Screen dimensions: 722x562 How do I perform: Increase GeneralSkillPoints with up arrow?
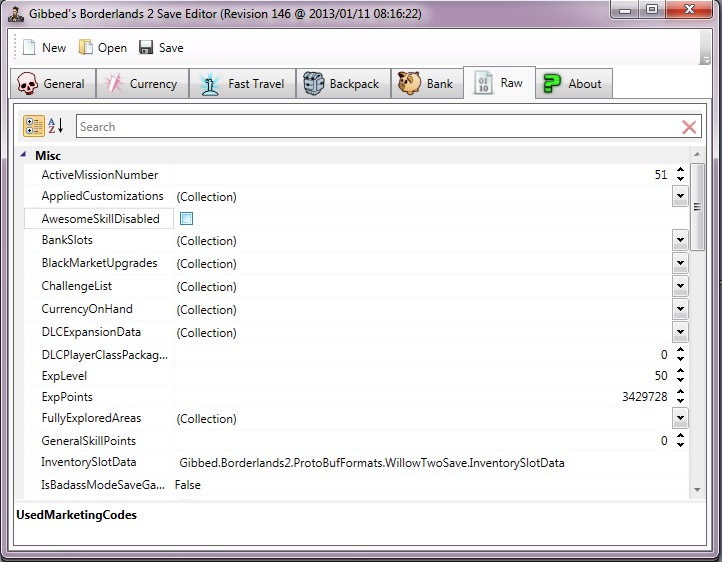(x=681, y=436)
